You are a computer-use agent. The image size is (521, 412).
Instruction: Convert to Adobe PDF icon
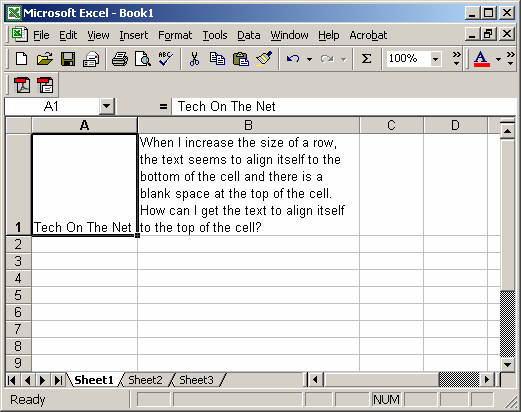click(22, 85)
